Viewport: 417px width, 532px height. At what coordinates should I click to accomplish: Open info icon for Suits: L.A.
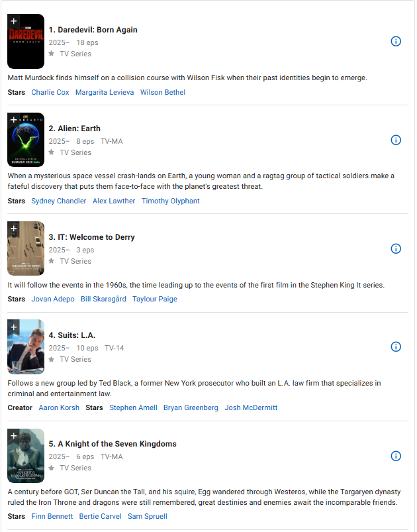coord(396,346)
